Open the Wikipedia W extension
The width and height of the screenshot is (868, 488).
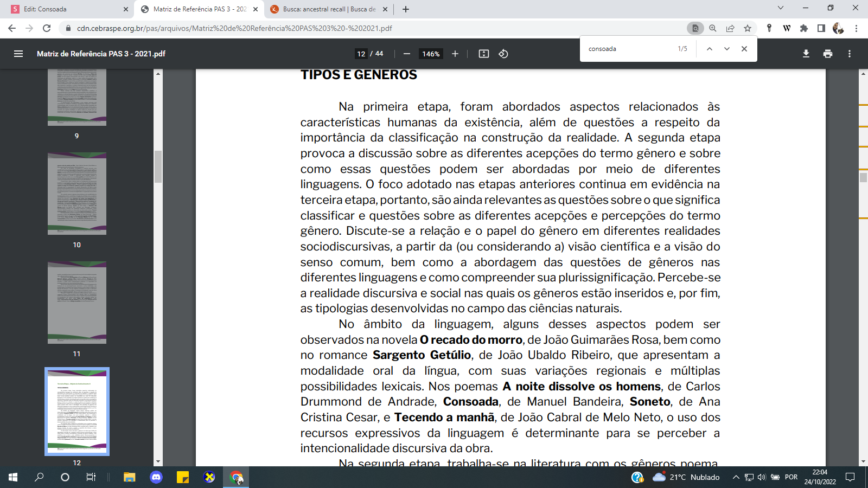787,28
